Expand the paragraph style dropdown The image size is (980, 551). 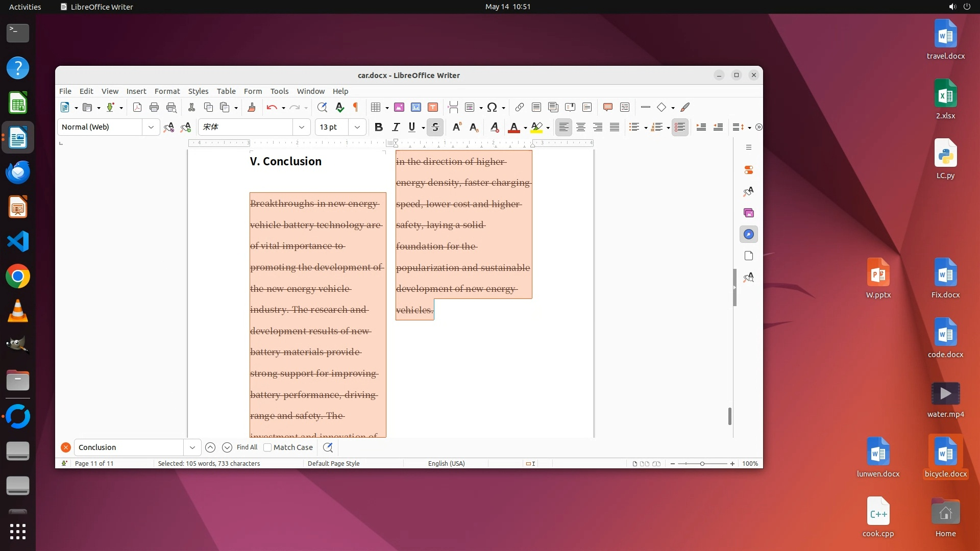[x=151, y=127]
